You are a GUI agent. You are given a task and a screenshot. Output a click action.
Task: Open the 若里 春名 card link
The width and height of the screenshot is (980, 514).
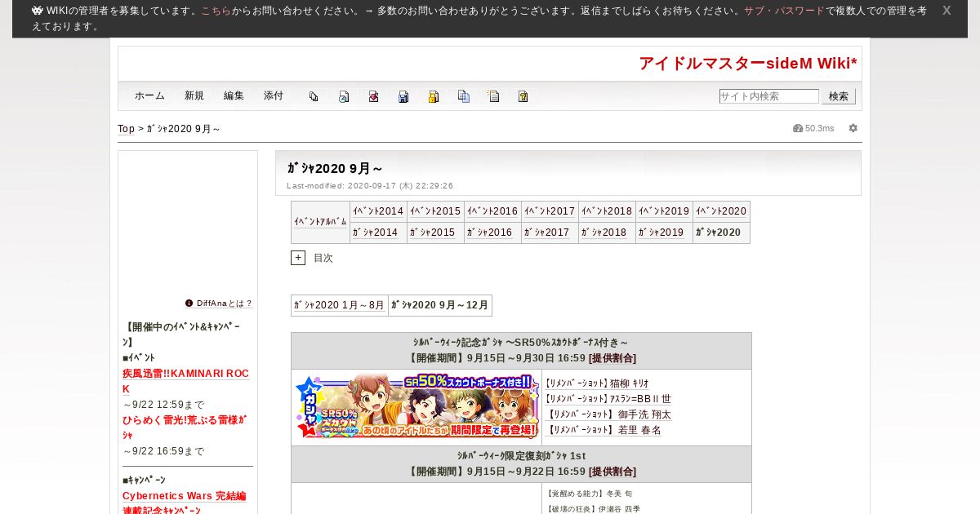click(x=604, y=430)
